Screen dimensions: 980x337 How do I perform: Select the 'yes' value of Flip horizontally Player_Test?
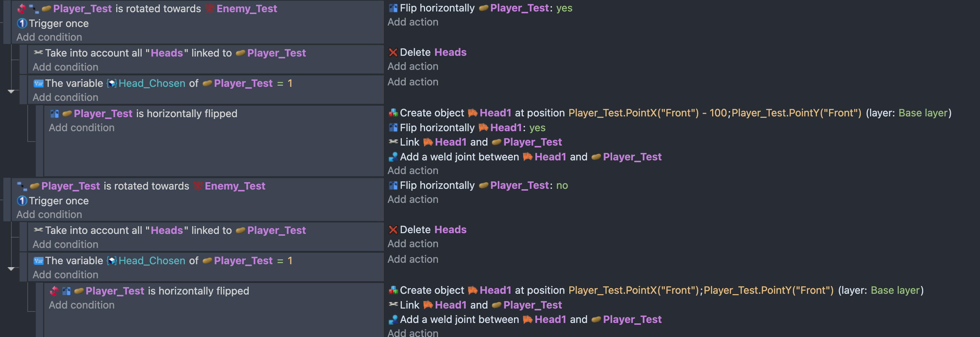564,8
